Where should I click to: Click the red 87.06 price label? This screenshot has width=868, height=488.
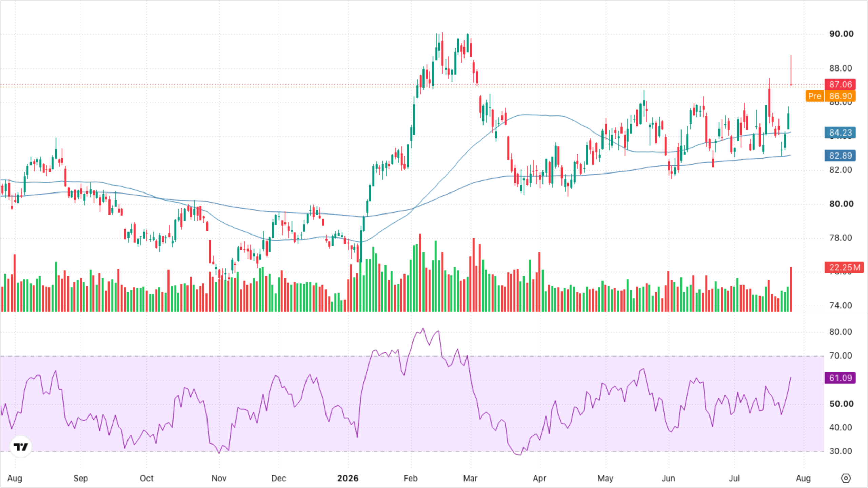click(x=840, y=84)
